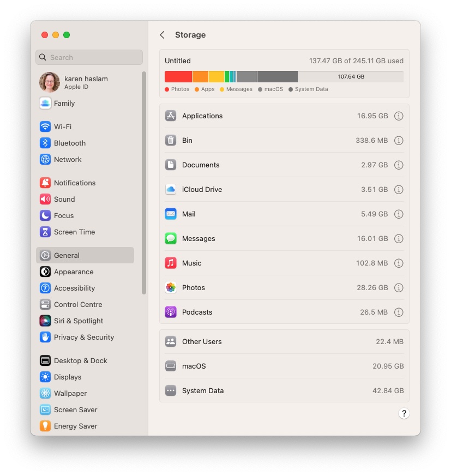Click the Other Users row
This screenshot has height=476, width=451.
[x=284, y=341]
